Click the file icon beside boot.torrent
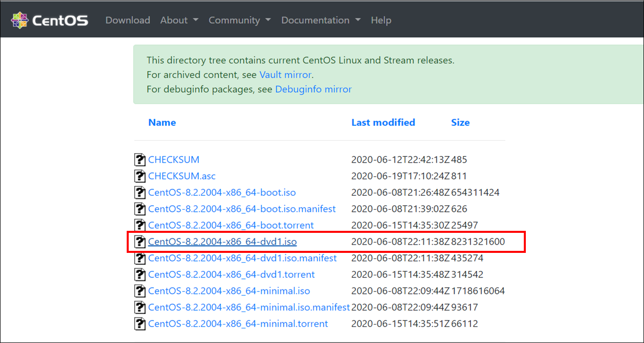This screenshot has height=343, width=644. [x=140, y=225]
